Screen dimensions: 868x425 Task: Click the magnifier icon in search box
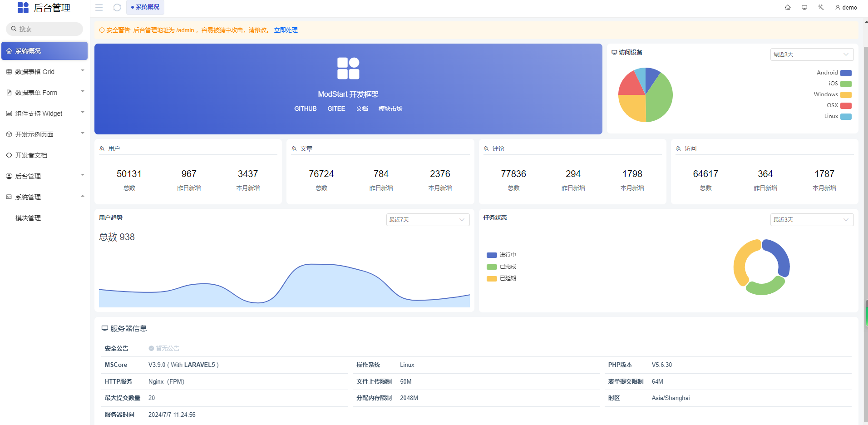click(x=14, y=29)
